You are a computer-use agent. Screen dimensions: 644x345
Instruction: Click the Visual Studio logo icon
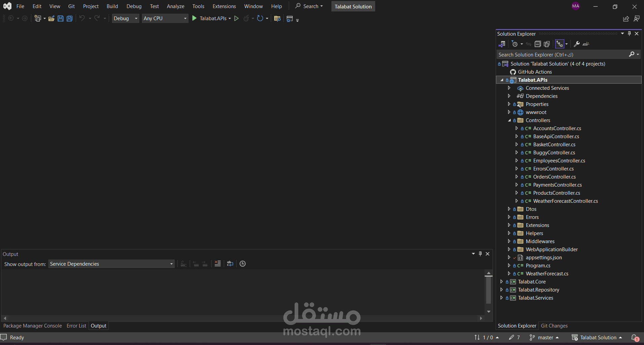click(x=7, y=6)
